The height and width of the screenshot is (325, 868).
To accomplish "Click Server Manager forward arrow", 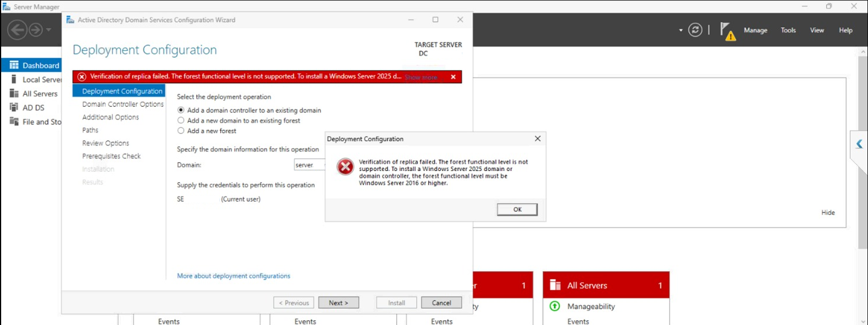I will click(x=36, y=30).
